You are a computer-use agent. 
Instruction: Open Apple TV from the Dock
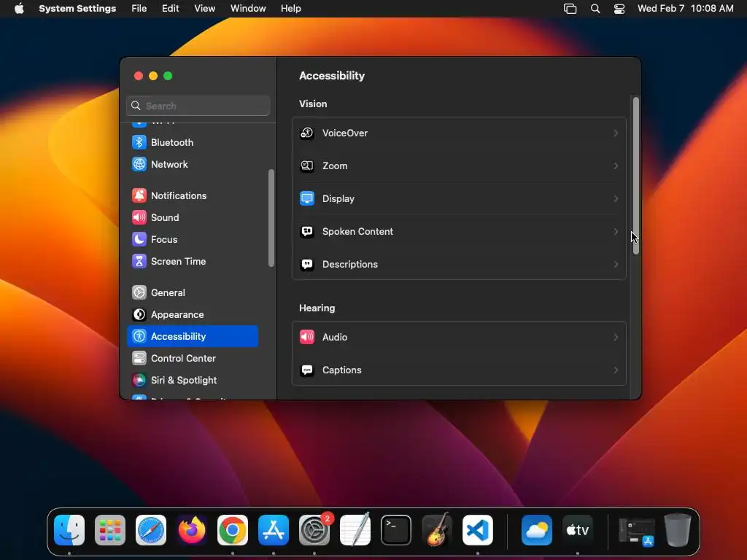[578, 530]
